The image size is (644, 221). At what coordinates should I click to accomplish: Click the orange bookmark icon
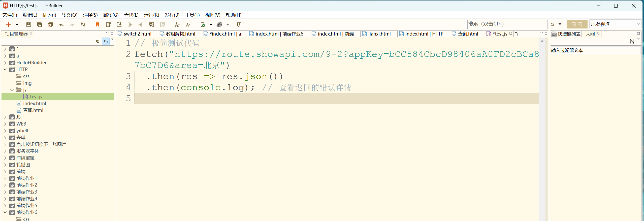pos(98,24)
